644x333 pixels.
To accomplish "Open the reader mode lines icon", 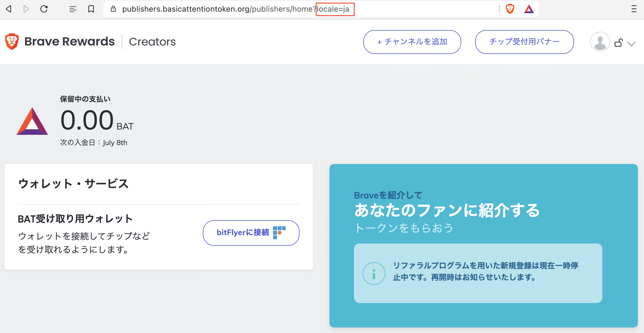I will click(73, 9).
